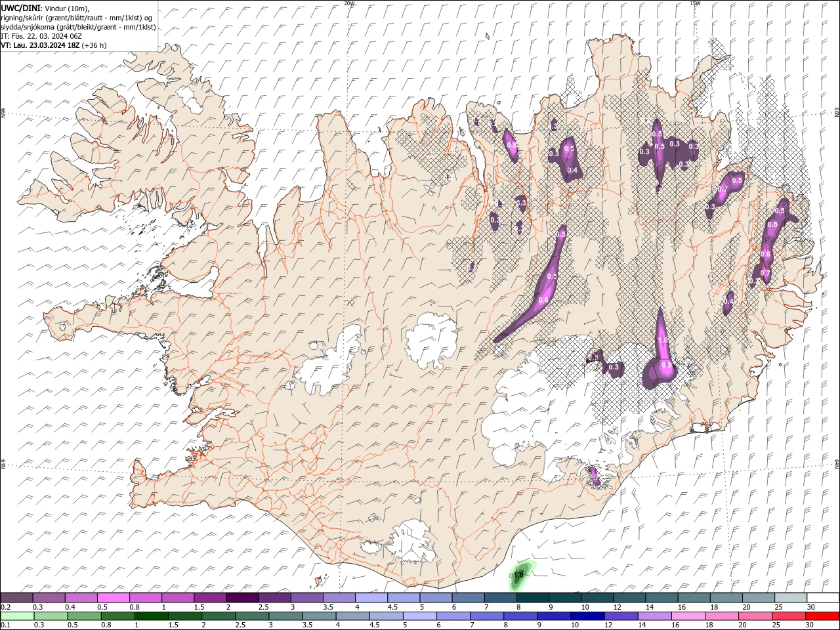Select the 4.5 swatch in upper snow legend
840x630 pixels.
coord(404,598)
